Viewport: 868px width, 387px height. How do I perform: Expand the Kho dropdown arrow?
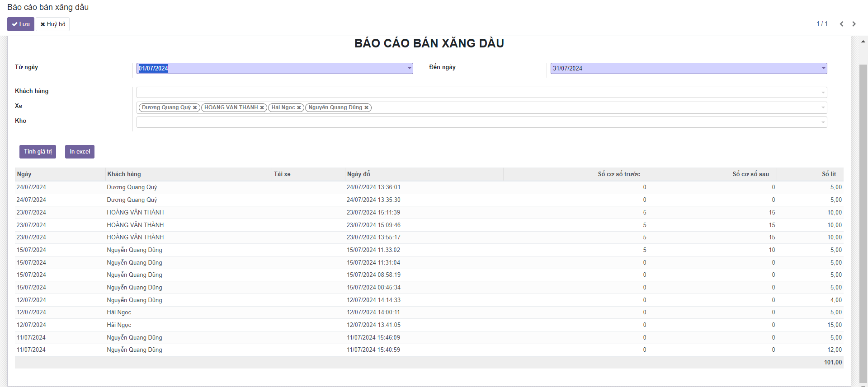tap(823, 122)
